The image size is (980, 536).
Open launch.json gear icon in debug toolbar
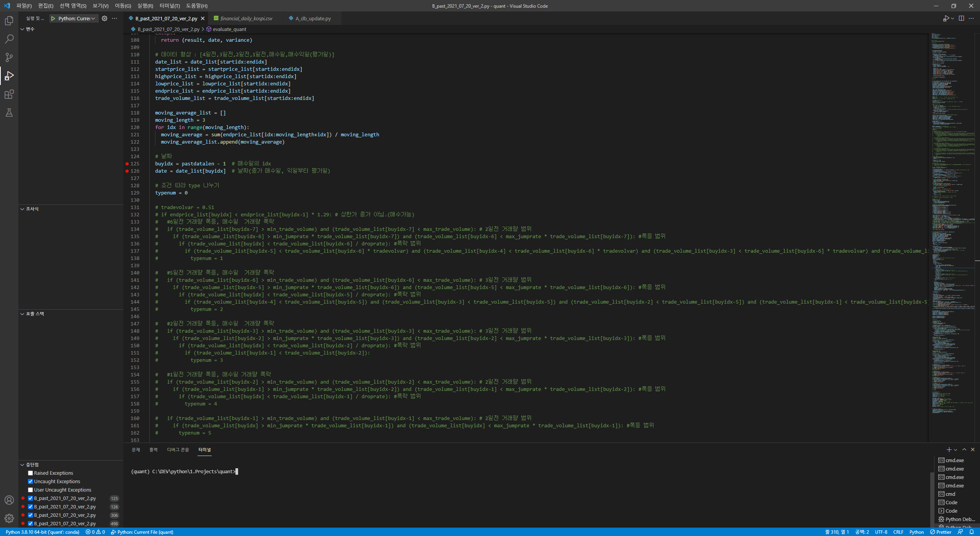pos(105,18)
